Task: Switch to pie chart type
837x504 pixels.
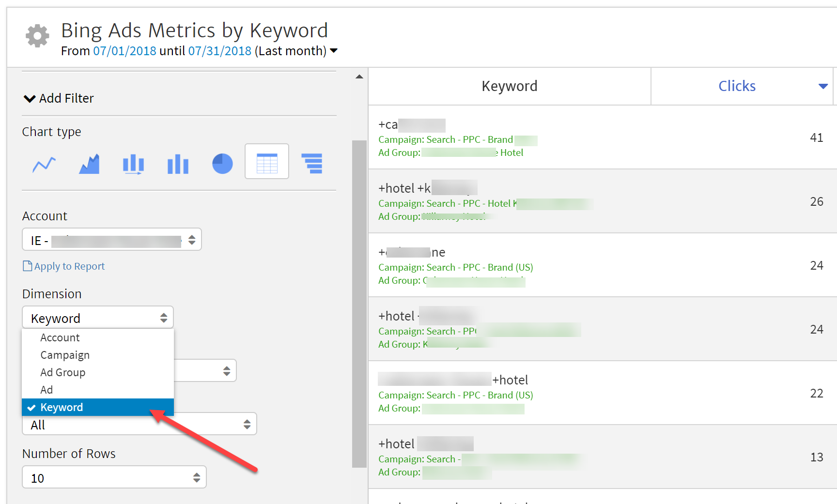Action: point(222,164)
